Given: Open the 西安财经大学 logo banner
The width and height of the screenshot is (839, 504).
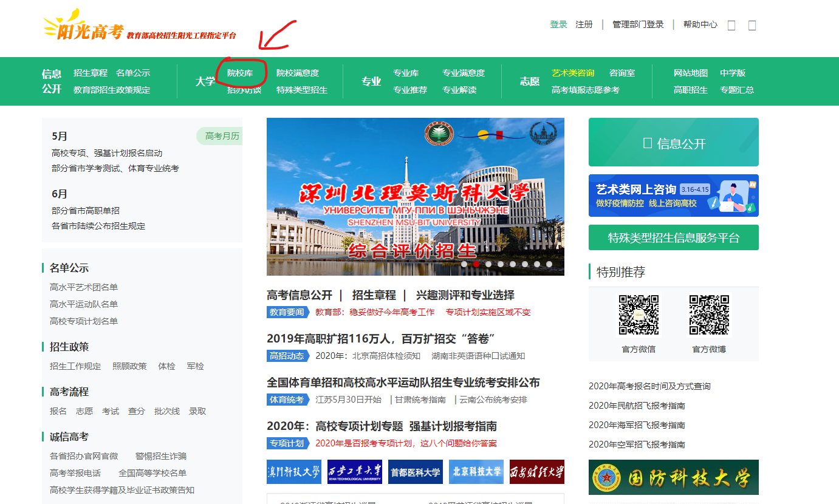Looking at the screenshot, I should (x=537, y=472).
